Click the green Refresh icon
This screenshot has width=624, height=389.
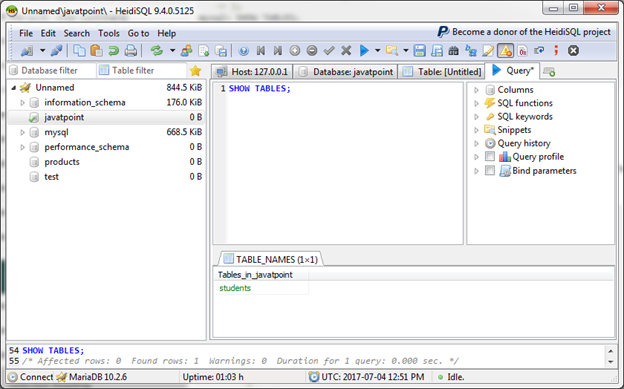click(x=157, y=51)
